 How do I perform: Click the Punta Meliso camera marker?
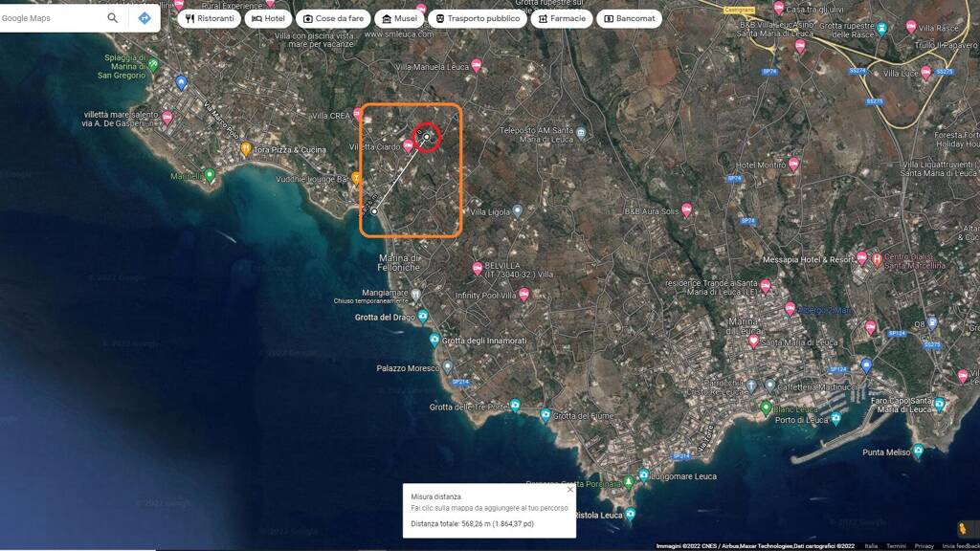tap(918, 450)
